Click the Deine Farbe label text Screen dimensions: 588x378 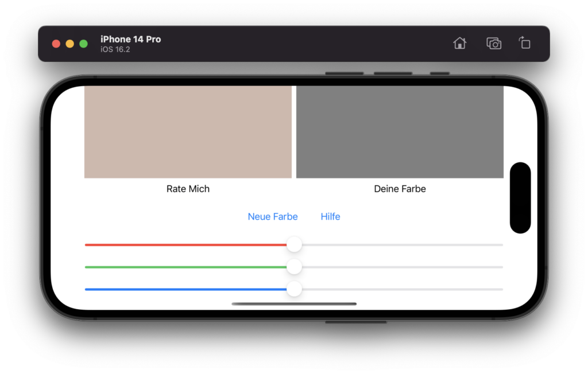click(400, 189)
